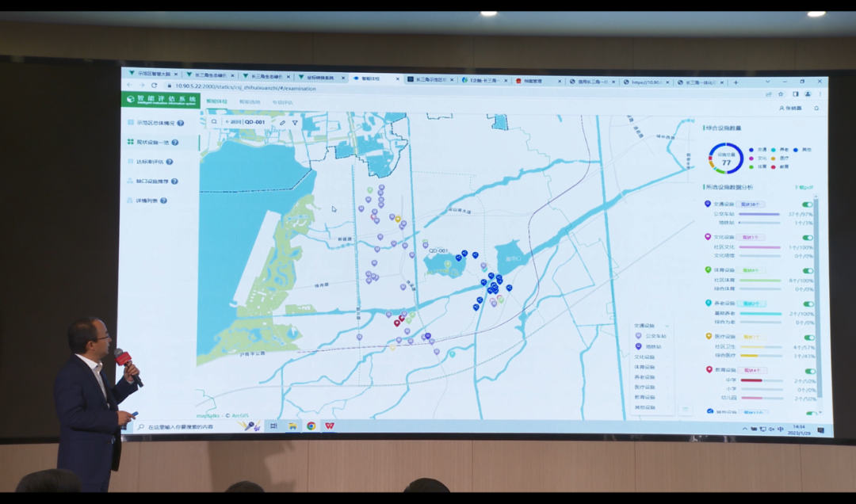Click the purple 文化设施 pin icon in analysis panel
856x504 pixels.
click(708, 237)
